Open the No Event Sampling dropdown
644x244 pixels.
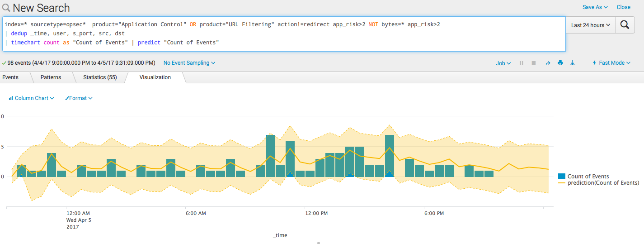(189, 63)
